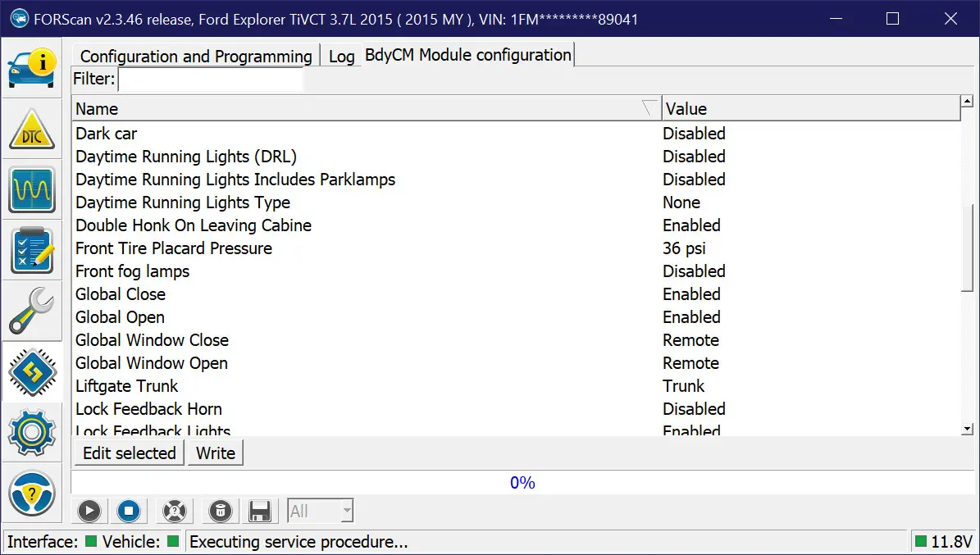The height and width of the screenshot is (555, 980).
Task: Select the Dark car row
Action: pyautogui.click(x=517, y=134)
